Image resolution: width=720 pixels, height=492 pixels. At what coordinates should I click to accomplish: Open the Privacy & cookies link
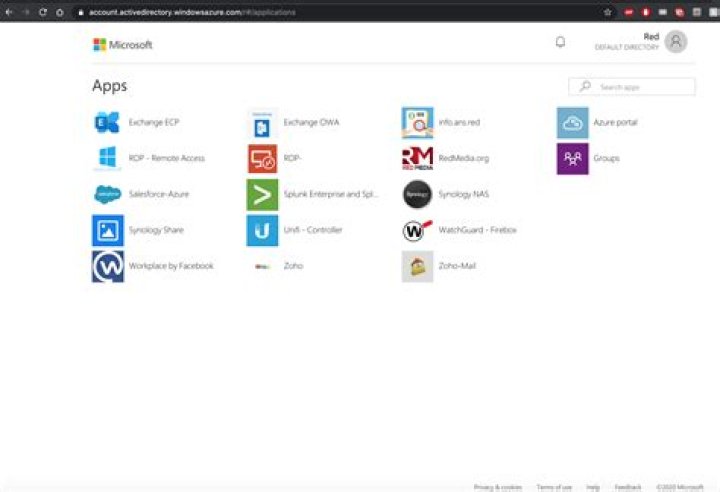click(498, 486)
